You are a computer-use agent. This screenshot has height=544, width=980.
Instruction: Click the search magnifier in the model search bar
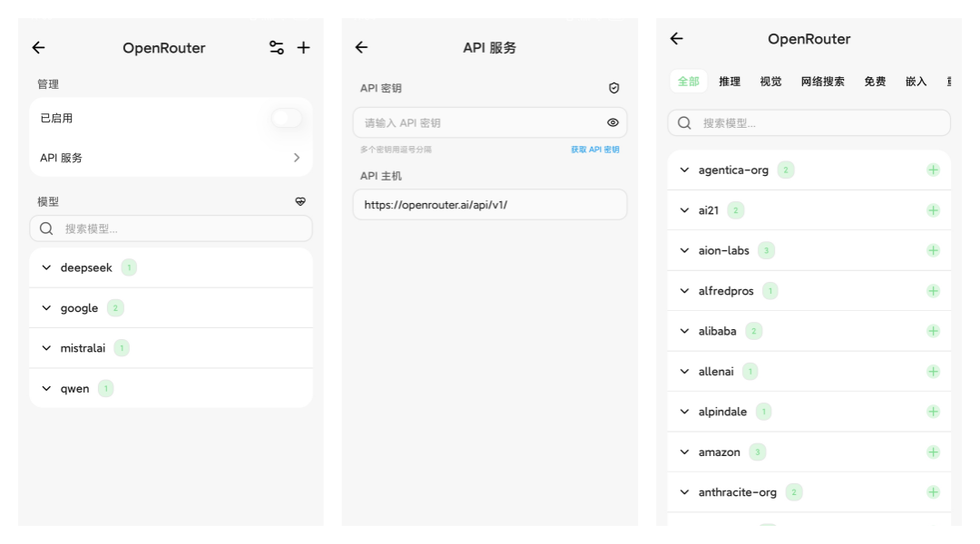(x=46, y=228)
